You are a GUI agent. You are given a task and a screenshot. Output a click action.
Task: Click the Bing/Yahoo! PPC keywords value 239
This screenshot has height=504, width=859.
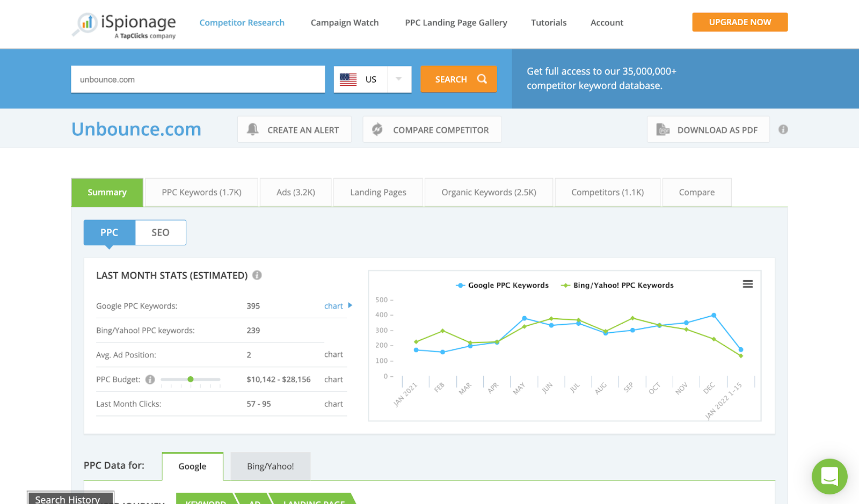click(253, 331)
